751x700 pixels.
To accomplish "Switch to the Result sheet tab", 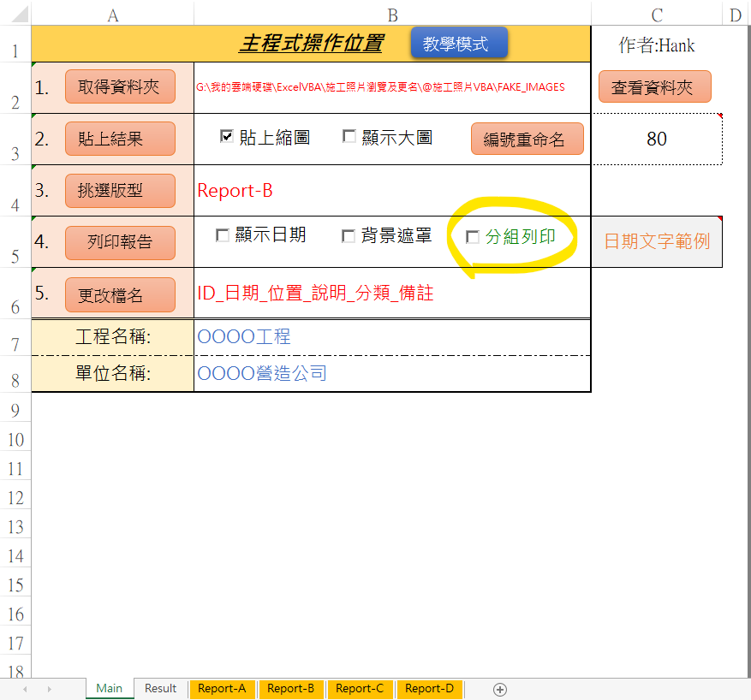I will (159, 688).
